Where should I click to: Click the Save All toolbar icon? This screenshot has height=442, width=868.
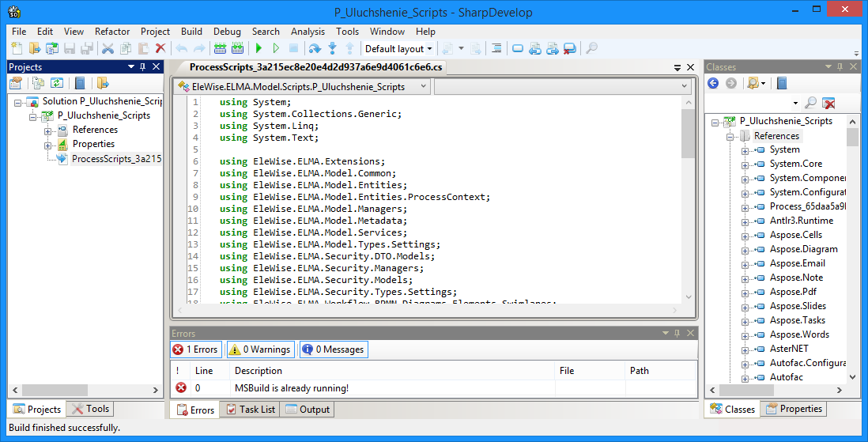[87, 49]
